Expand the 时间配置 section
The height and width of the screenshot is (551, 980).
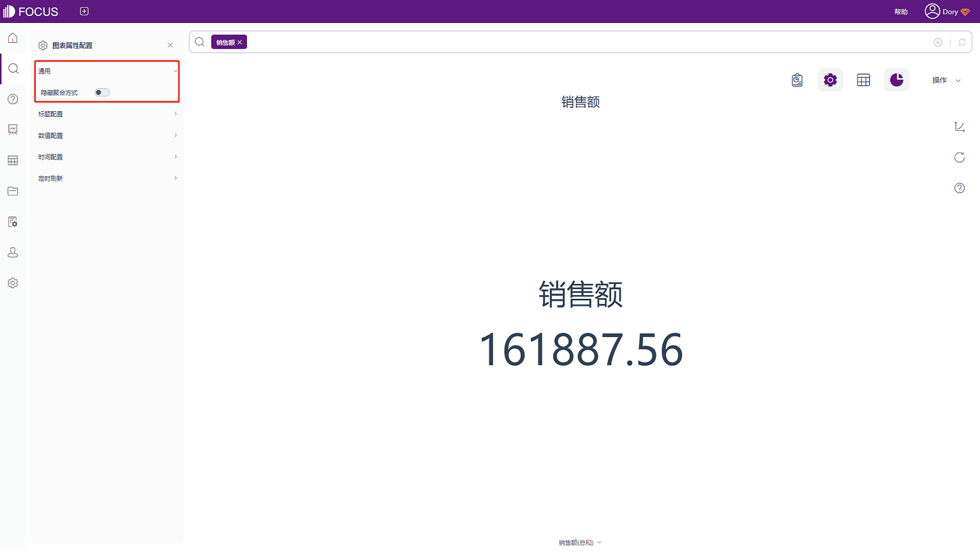(107, 157)
